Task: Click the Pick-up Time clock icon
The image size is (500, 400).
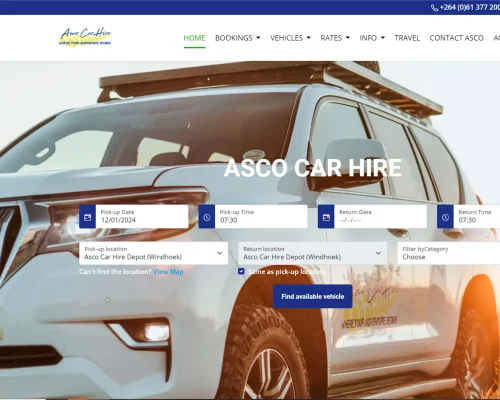Action: click(x=207, y=217)
